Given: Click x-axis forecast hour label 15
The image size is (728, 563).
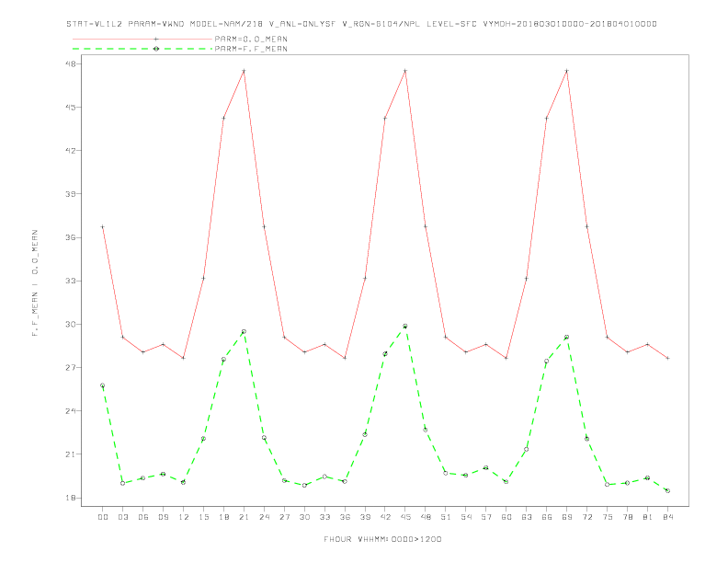Looking at the screenshot, I should click(x=203, y=517).
